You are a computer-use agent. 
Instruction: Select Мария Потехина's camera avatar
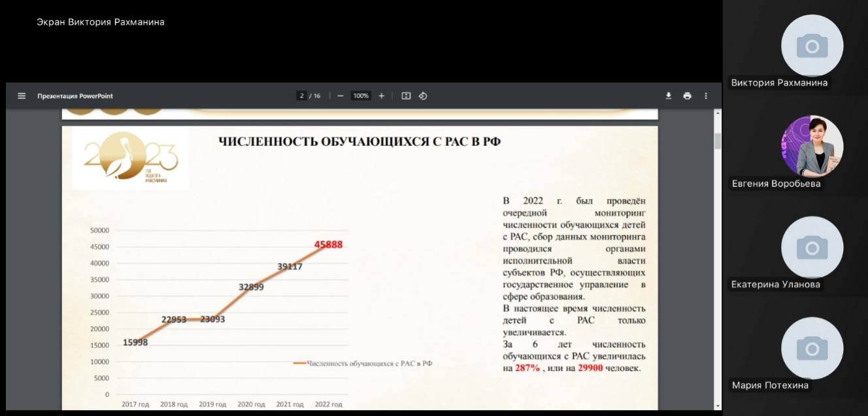click(812, 348)
